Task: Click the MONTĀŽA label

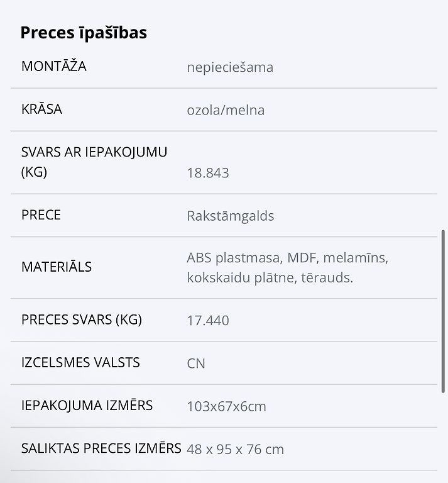Action: coord(54,66)
